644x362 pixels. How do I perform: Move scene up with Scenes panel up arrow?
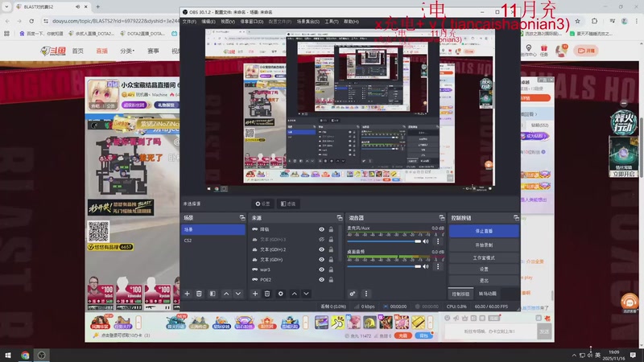click(226, 294)
